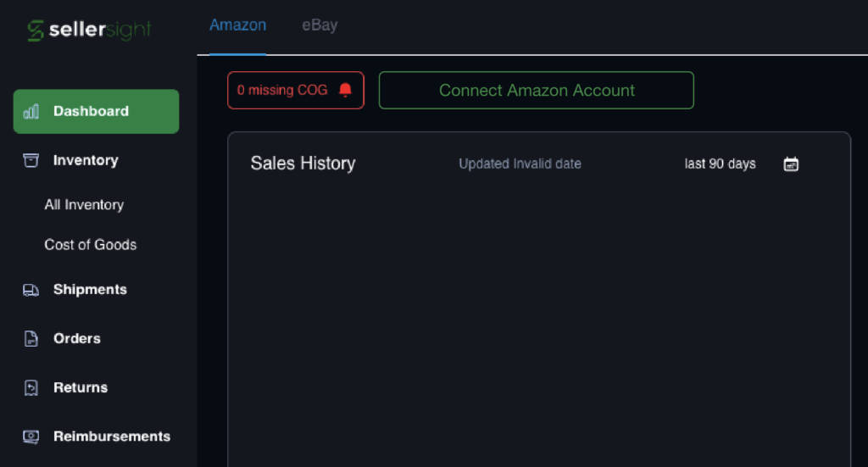The width and height of the screenshot is (868, 467).
Task: Click the red notification bell icon
Action: [x=345, y=91]
